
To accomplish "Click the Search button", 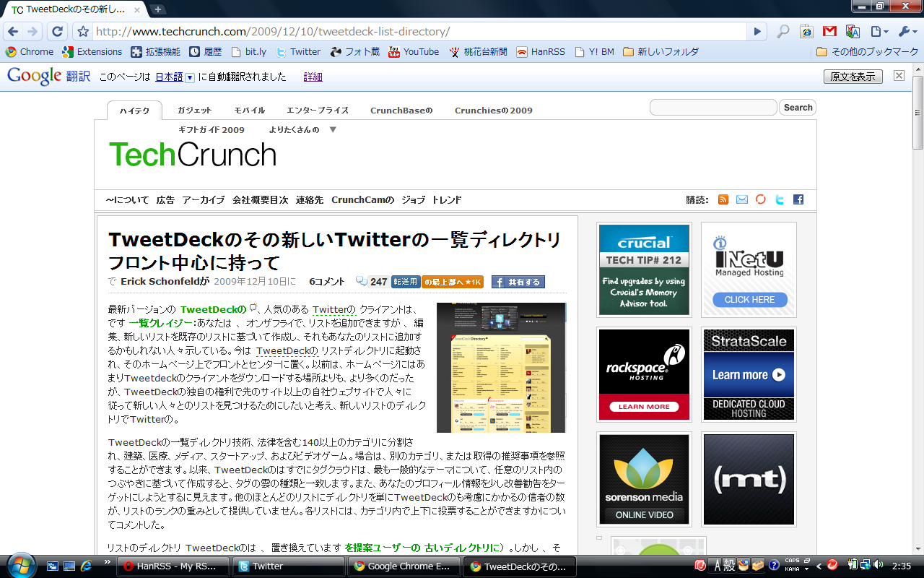I will pos(798,108).
